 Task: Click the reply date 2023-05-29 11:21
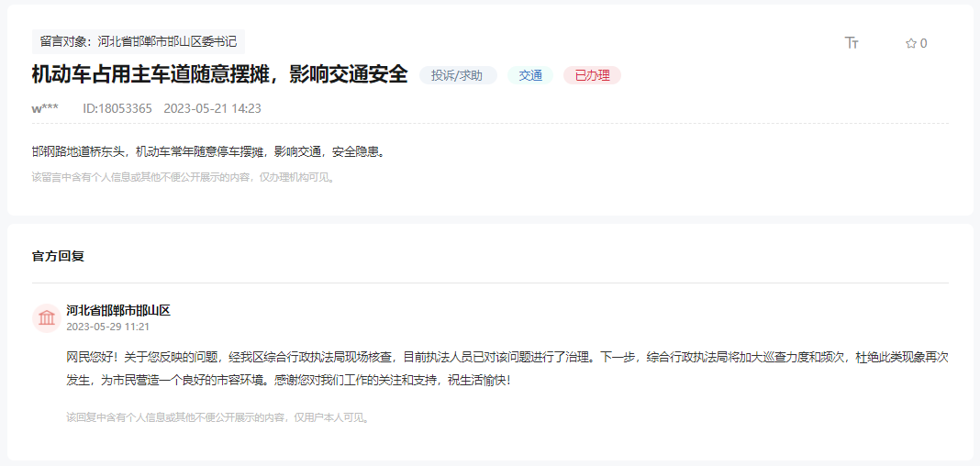coord(107,327)
